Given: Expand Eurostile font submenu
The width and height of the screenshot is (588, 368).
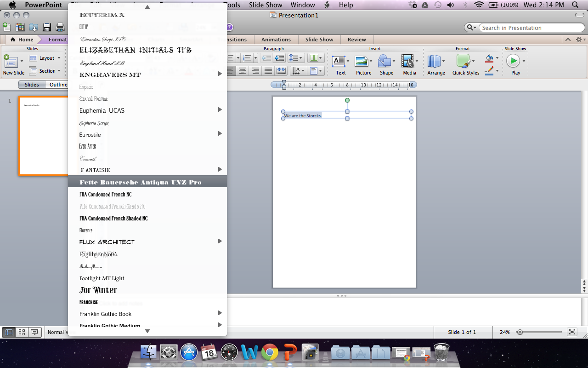Looking at the screenshot, I should coord(220,133).
